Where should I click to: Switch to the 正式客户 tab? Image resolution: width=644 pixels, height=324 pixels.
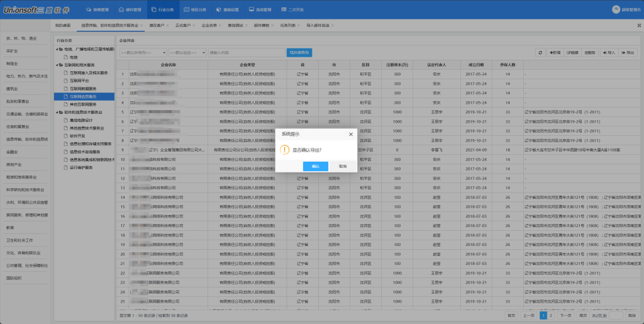pos(183,25)
